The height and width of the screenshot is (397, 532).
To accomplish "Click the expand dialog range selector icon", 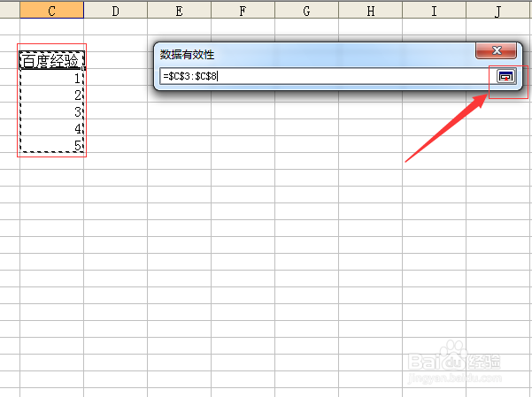I will pyautogui.click(x=505, y=76).
